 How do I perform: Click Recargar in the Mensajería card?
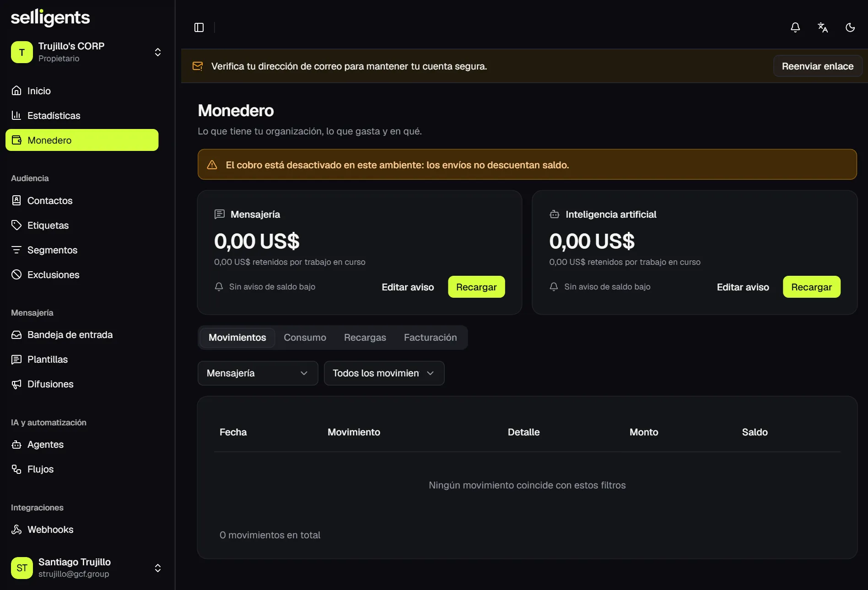click(x=476, y=287)
